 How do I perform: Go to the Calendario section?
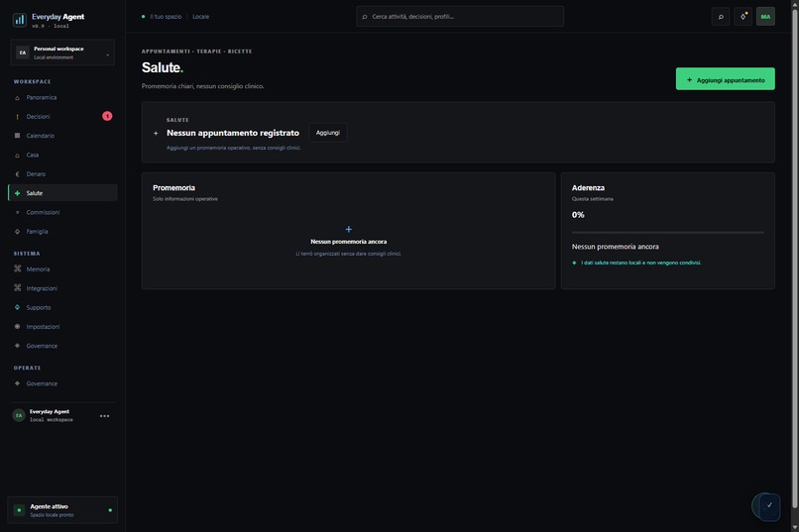[x=62, y=136]
